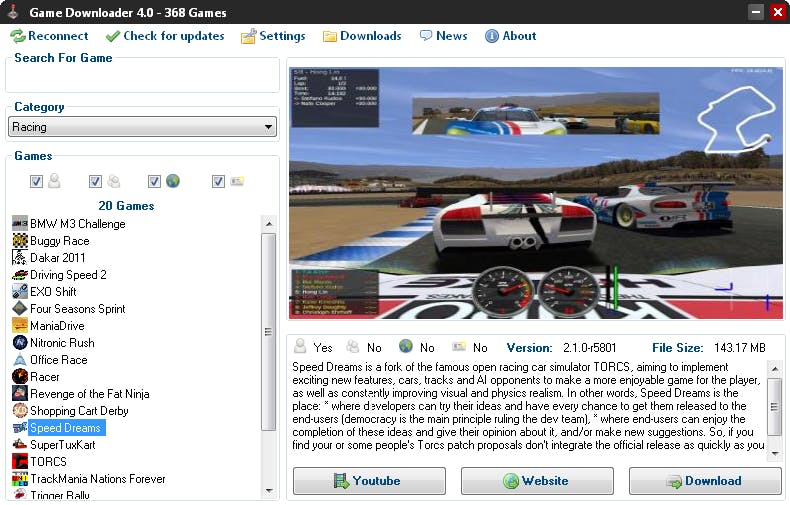Click description scroll down arrow
Image resolution: width=790 pixels, height=505 pixels.
pyautogui.click(x=775, y=453)
